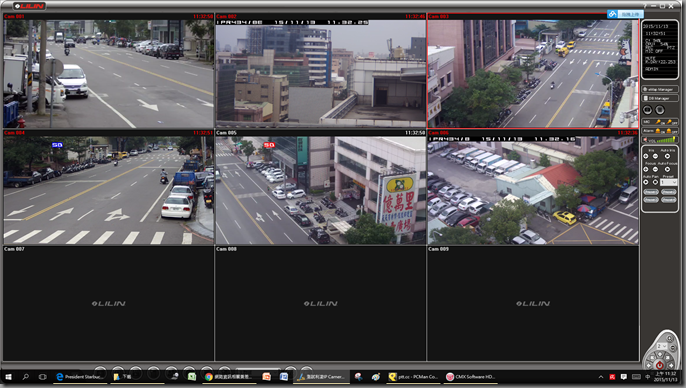Zoom in with the PTZ joystick magnifier

(669, 339)
